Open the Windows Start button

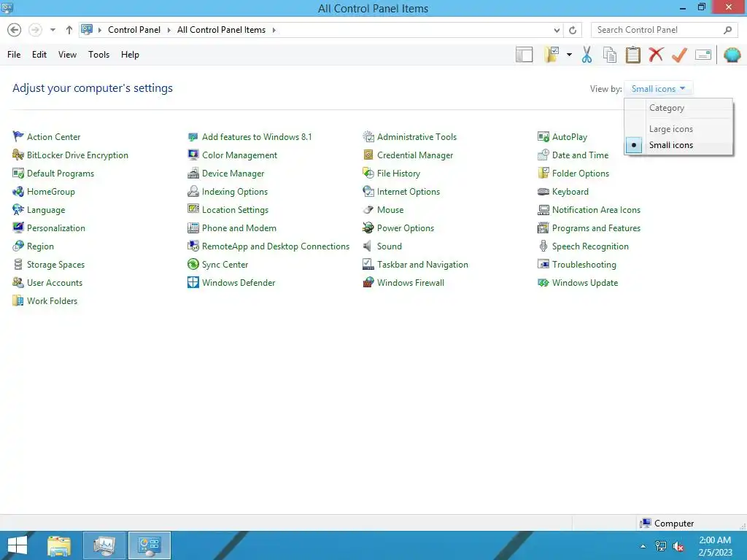pyautogui.click(x=18, y=545)
